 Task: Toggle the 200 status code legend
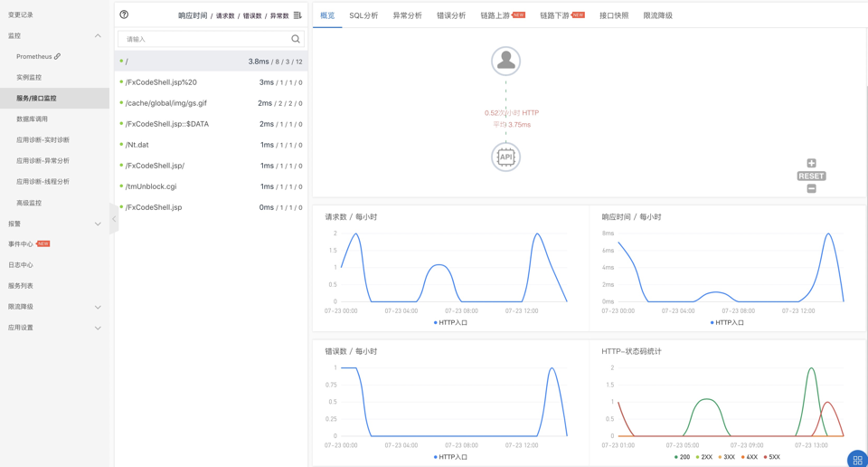682,457
